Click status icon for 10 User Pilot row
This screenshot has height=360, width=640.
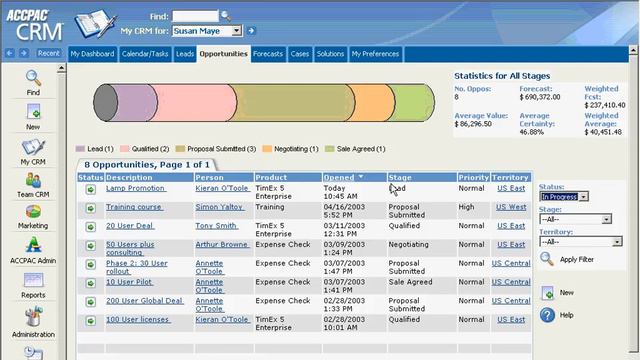91,283
